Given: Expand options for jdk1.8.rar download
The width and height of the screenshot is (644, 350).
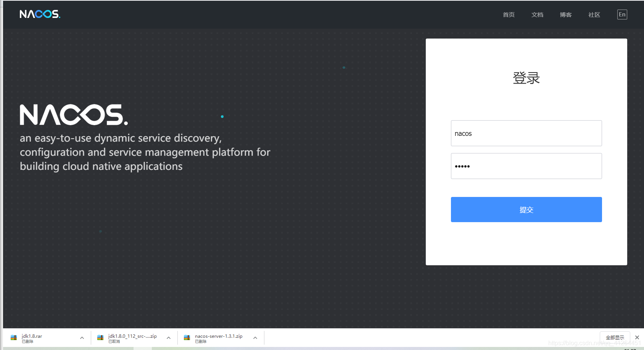Looking at the screenshot, I should tap(82, 338).
